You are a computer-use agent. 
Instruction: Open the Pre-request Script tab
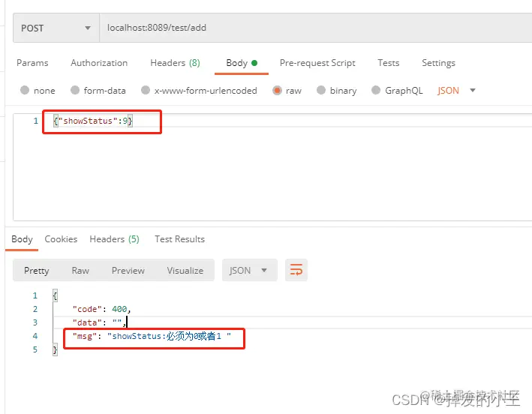tap(317, 63)
